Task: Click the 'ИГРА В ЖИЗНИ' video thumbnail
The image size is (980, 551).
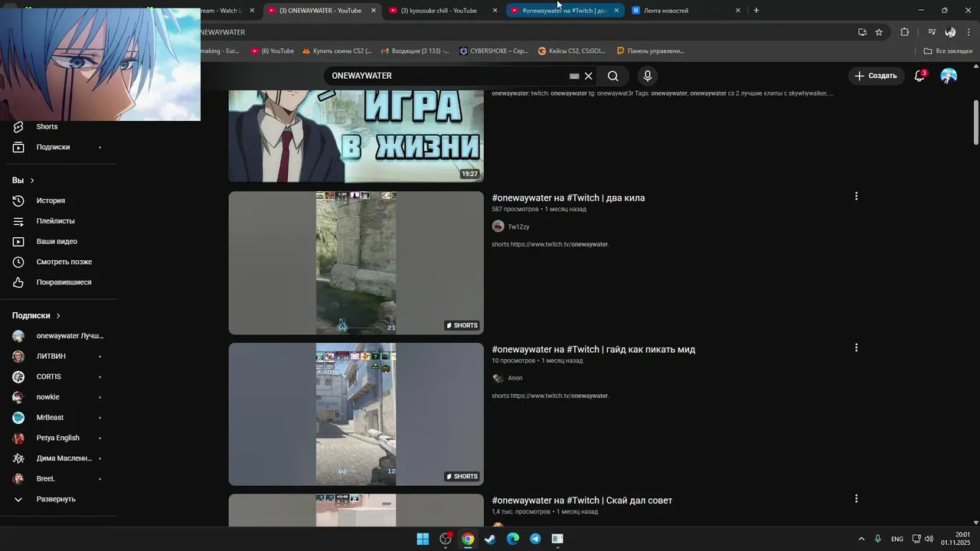Action: coord(356,136)
